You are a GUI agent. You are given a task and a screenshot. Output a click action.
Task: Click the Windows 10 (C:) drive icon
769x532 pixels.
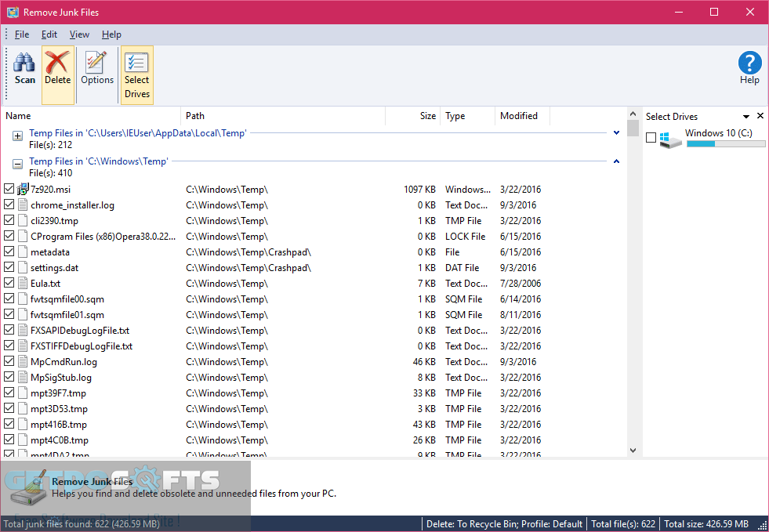point(670,139)
